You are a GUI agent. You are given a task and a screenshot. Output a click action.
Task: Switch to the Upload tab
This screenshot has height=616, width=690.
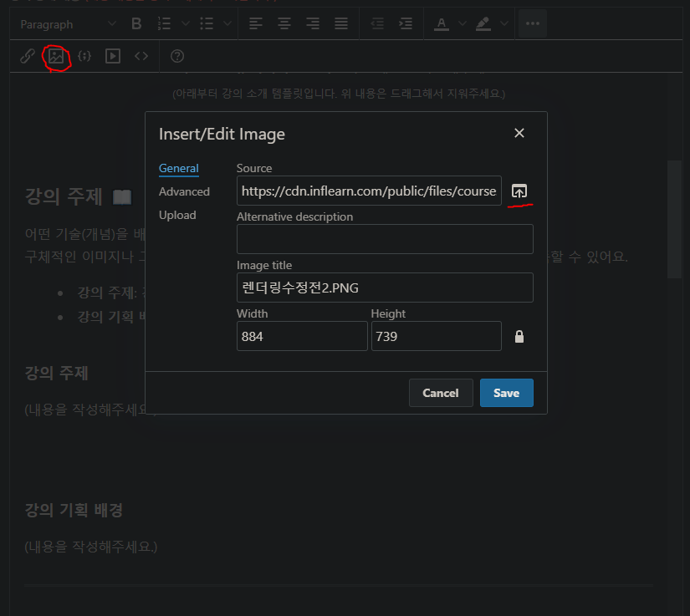coord(177,215)
